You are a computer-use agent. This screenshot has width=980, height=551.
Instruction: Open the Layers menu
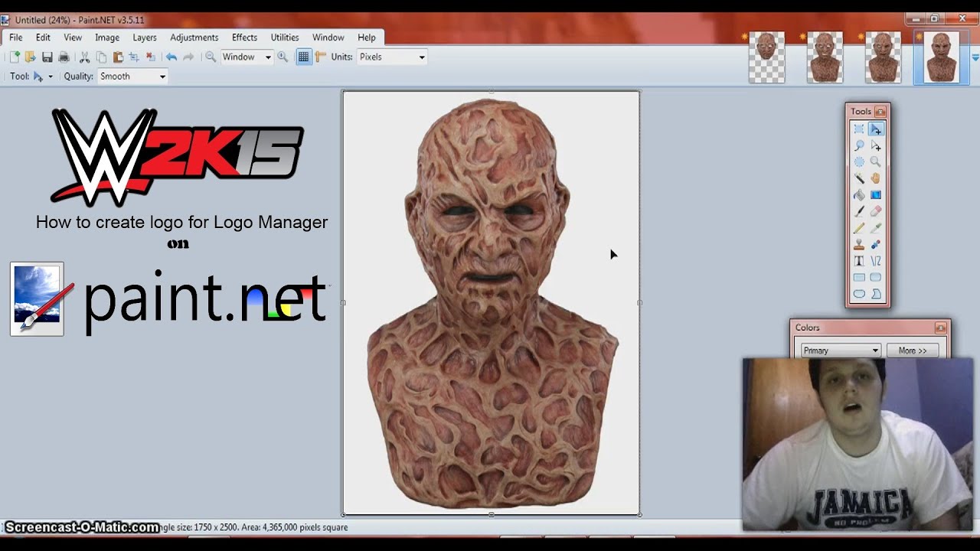(x=145, y=37)
